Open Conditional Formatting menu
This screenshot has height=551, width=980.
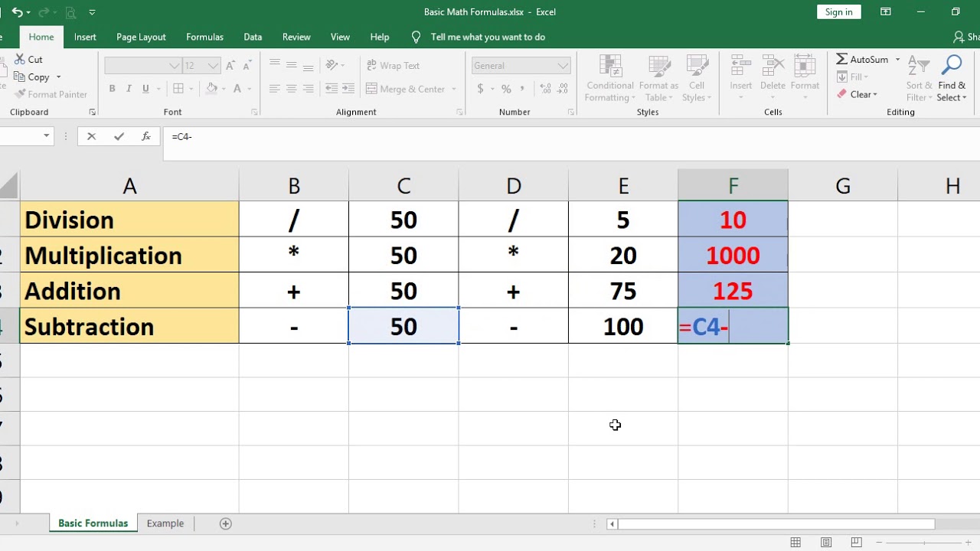click(x=610, y=78)
